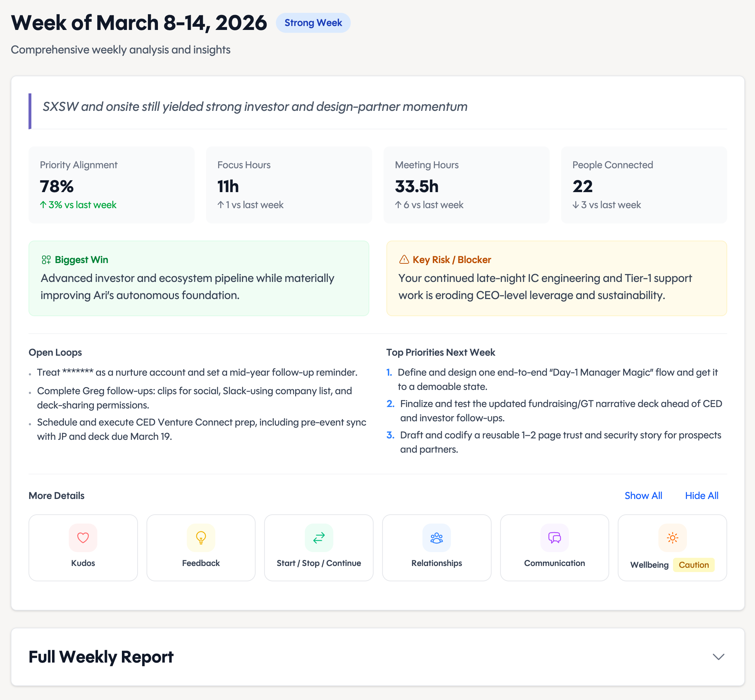
Task: Click the Key Risk warning triangle icon
Action: click(404, 259)
